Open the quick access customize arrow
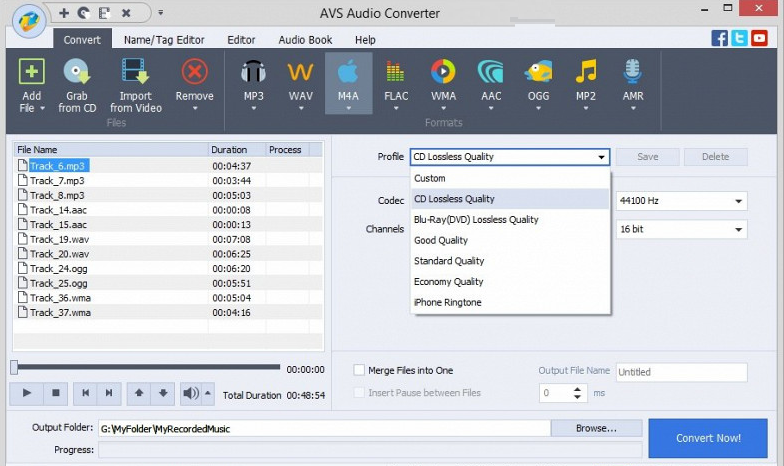The image size is (784, 466). [160, 12]
